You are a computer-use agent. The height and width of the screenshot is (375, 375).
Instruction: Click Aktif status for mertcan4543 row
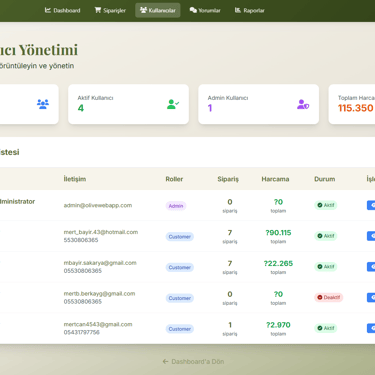point(326,328)
